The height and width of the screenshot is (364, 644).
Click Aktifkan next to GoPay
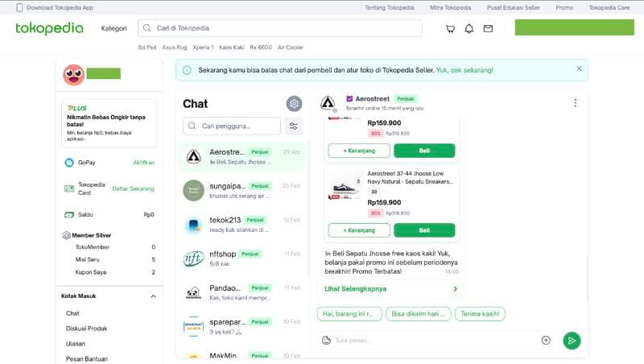143,162
